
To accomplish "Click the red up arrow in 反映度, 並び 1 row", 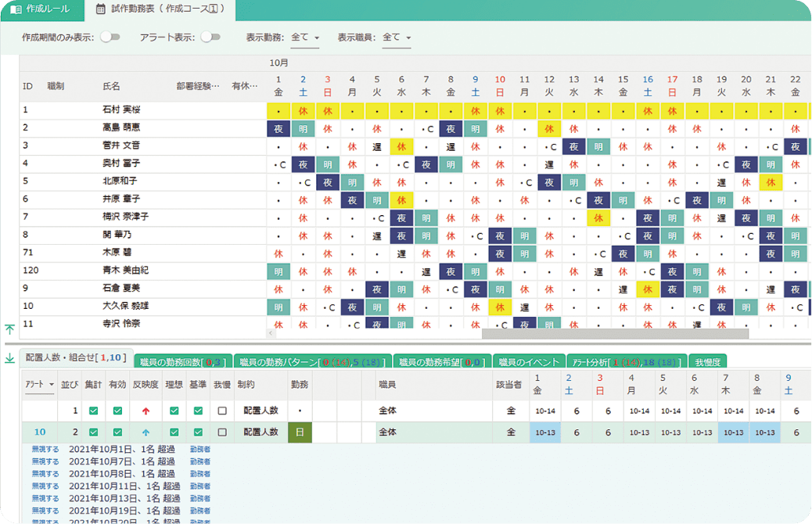I will pos(146,411).
